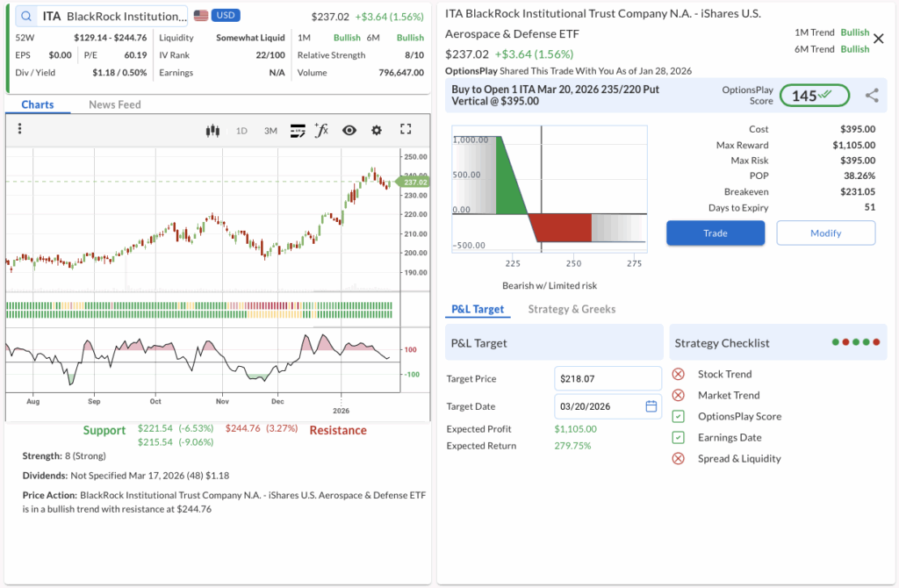
Task: Expand chart to fullscreen
Action: click(x=406, y=130)
